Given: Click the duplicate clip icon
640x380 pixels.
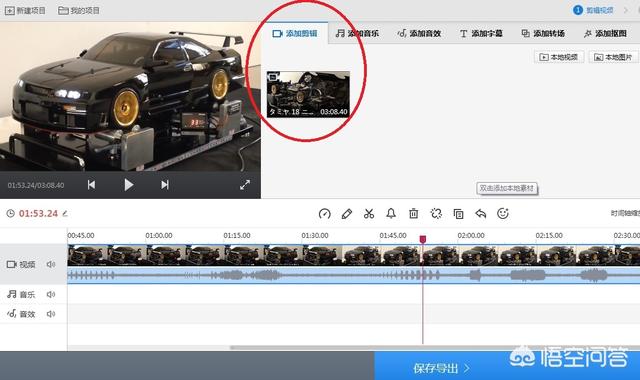Looking at the screenshot, I should (458, 213).
